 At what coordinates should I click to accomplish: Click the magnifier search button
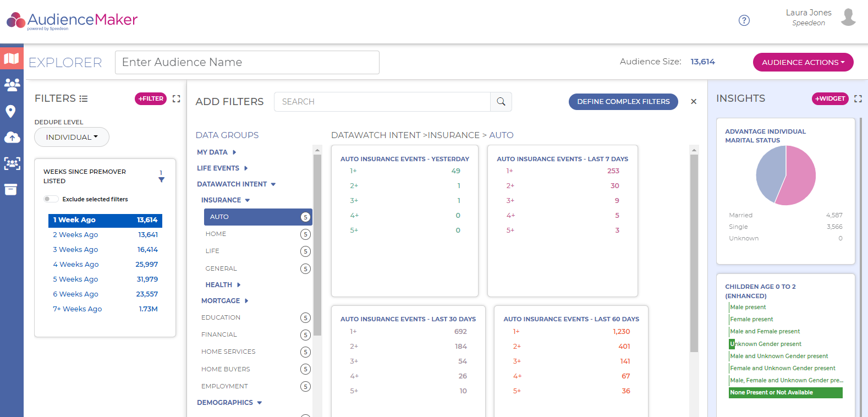tap(501, 102)
